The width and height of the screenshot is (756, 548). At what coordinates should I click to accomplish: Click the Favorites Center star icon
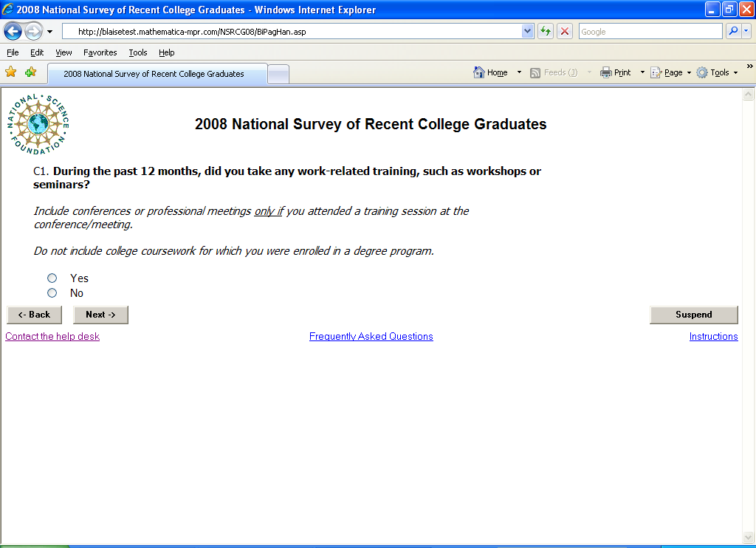[11, 72]
